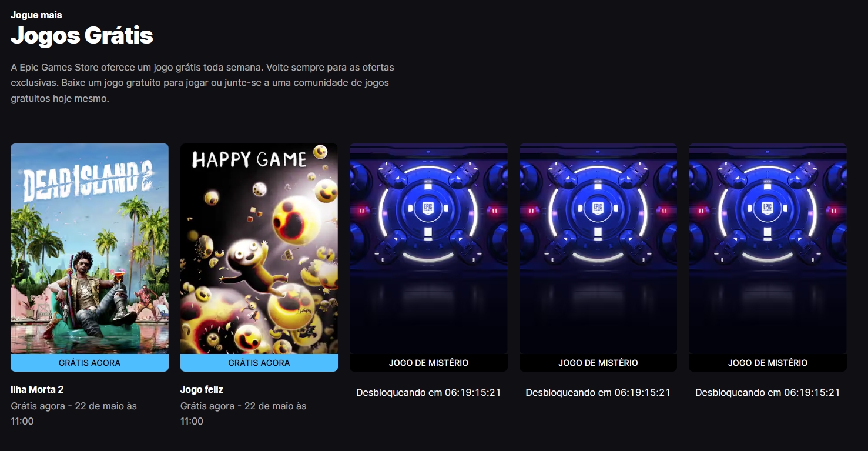Select the first JOGO DE MISTÉRIO label
The height and width of the screenshot is (451, 868).
428,363
